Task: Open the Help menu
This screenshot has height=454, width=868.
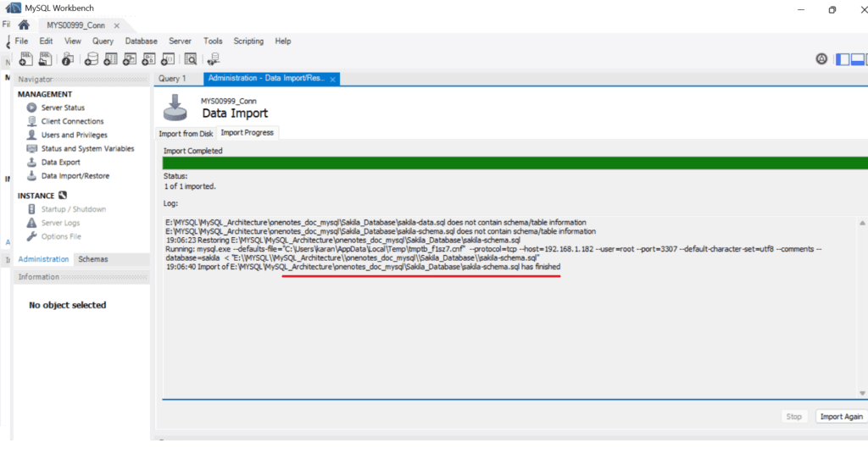Action: (283, 41)
